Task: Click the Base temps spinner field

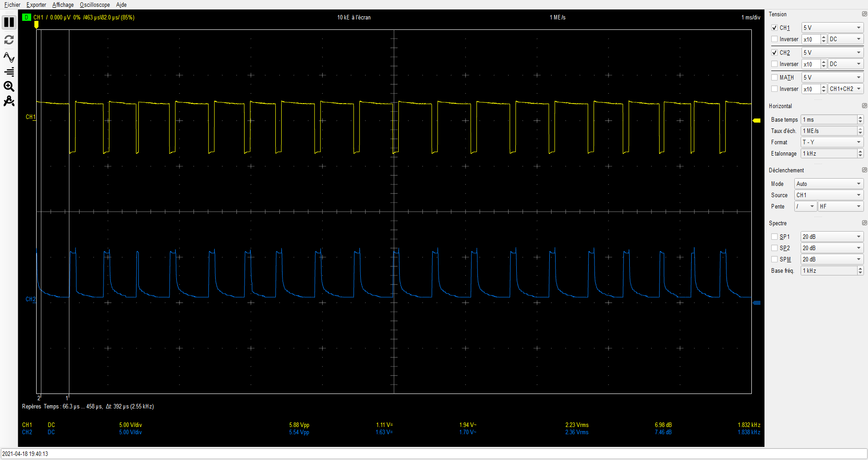Action: 829,120
